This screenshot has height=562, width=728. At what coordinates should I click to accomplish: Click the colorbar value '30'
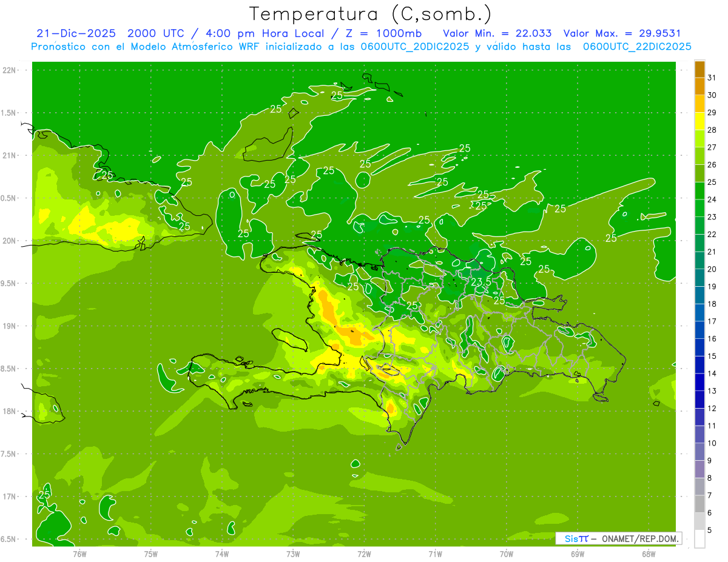click(712, 95)
